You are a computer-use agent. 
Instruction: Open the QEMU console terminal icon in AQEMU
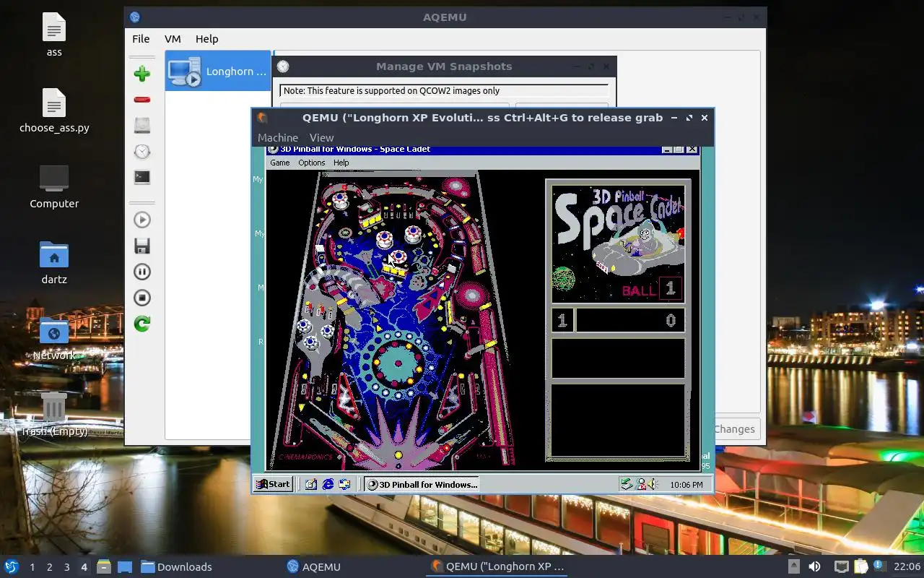pos(142,177)
